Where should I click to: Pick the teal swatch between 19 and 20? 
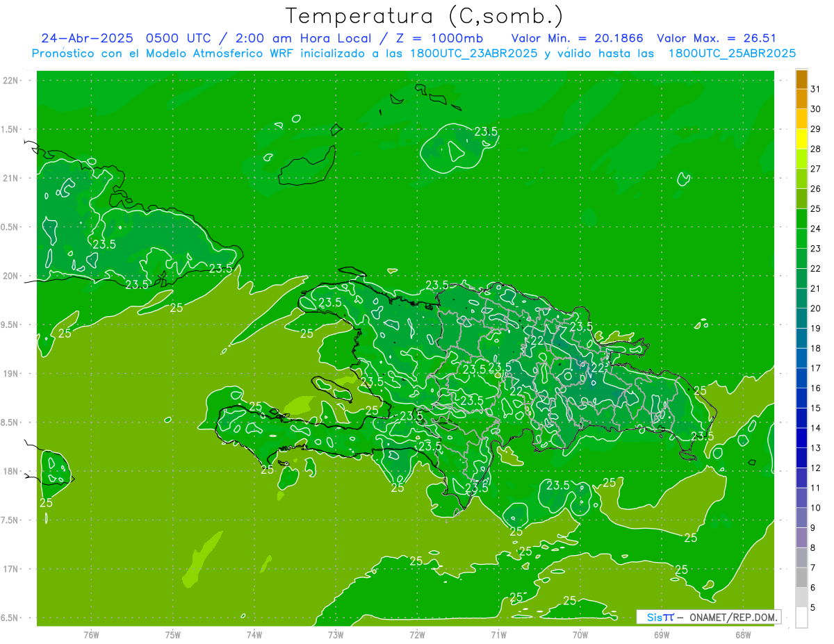pyautogui.click(x=801, y=318)
